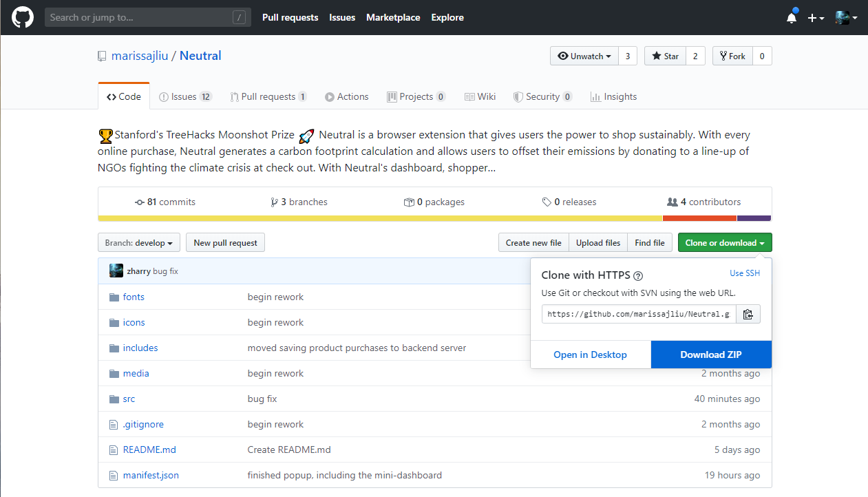Focus the Search or jump to field
The height and width of the screenshot is (497, 868).
point(148,17)
